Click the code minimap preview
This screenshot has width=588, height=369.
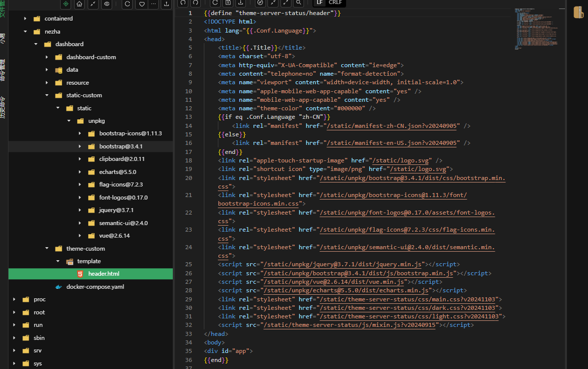click(536, 29)
